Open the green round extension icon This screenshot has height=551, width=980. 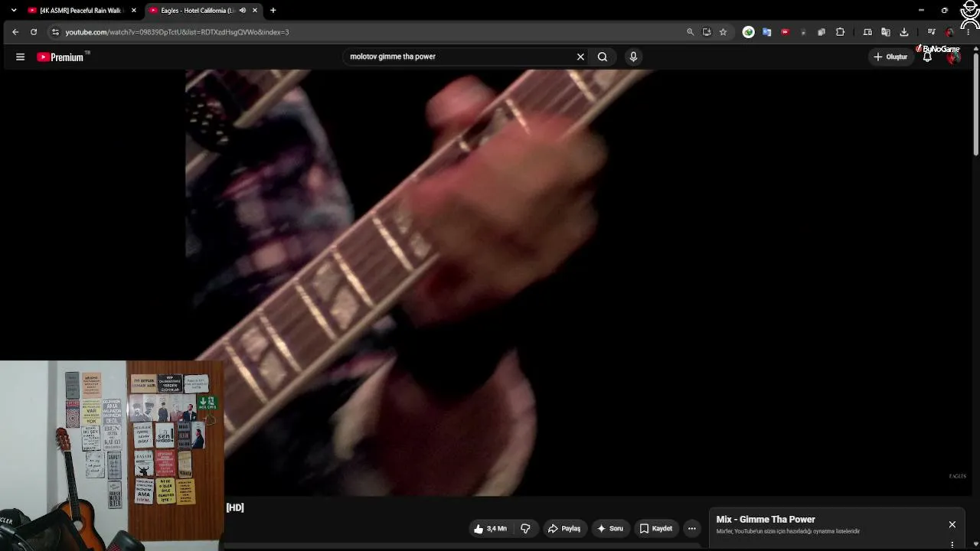749,32
